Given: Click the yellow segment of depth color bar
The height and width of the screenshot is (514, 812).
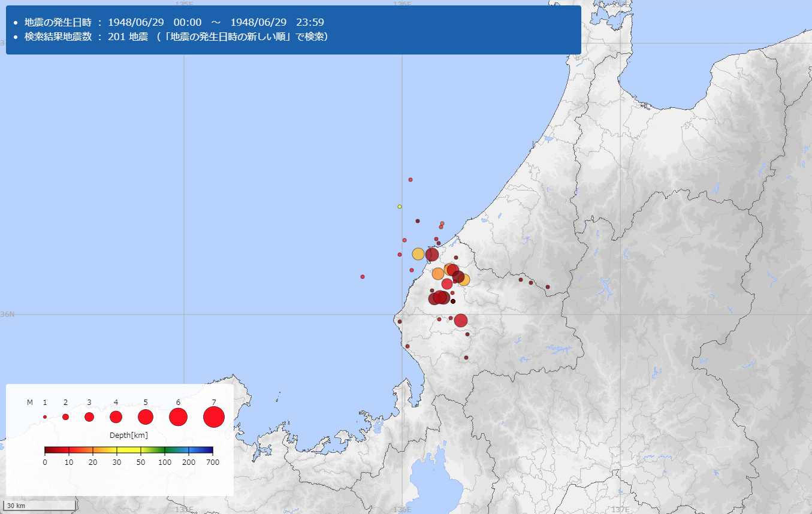Looking at the screenshot, I should point(129,450).
